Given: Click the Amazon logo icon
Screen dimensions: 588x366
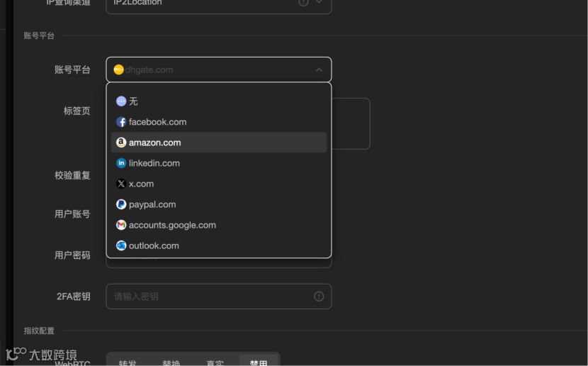Looking at the screenshot, I should 121,143.
